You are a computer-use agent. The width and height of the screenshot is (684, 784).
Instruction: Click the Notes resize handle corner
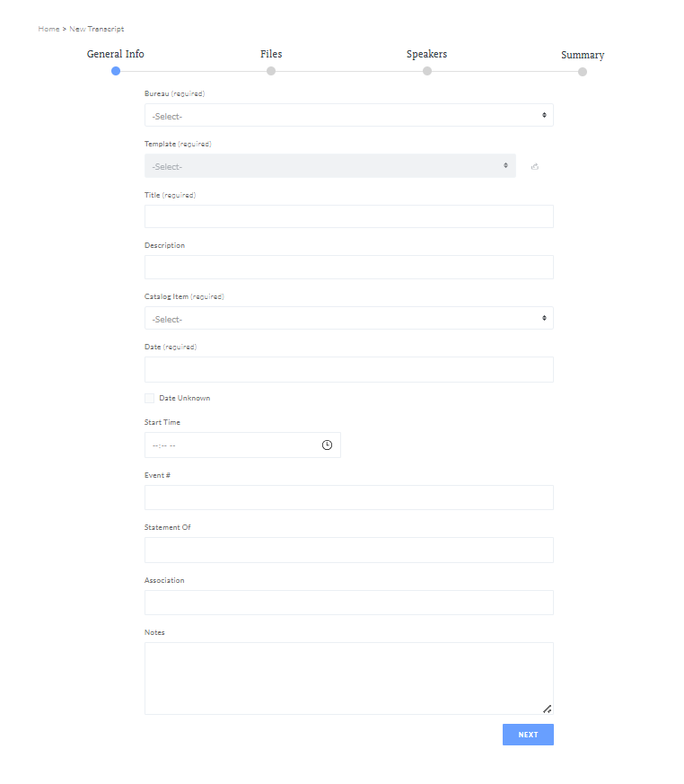coord(547,709)
